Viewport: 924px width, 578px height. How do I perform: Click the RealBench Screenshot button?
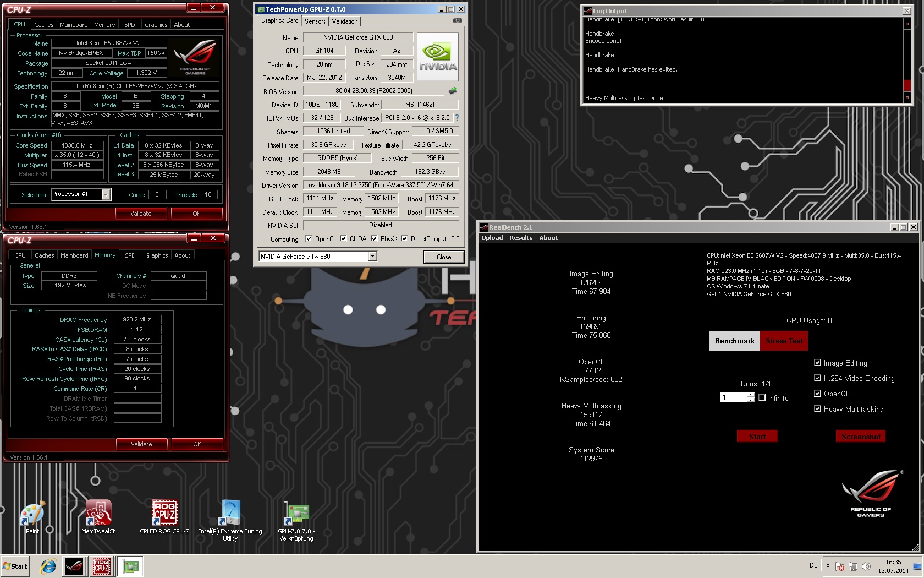861,436
